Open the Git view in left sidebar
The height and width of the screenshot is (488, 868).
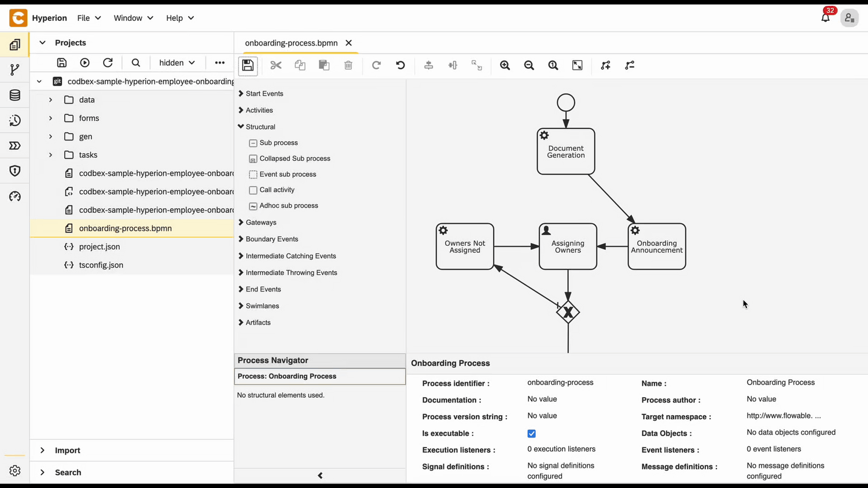tap(15, 70)
